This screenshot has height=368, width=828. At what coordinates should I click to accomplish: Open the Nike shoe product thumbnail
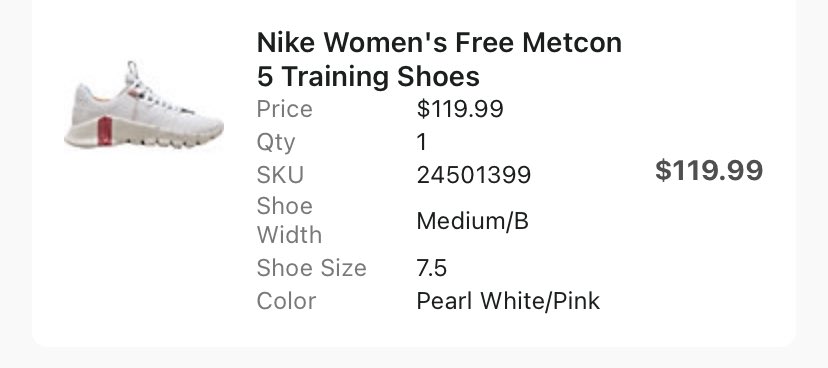point(144,105)
